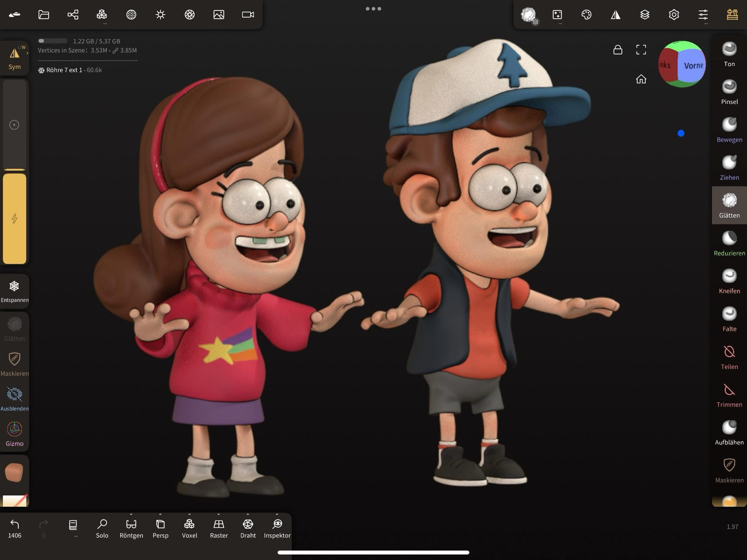Open the Interface sliders menu

pyautogui.click(x=703, y=15)
